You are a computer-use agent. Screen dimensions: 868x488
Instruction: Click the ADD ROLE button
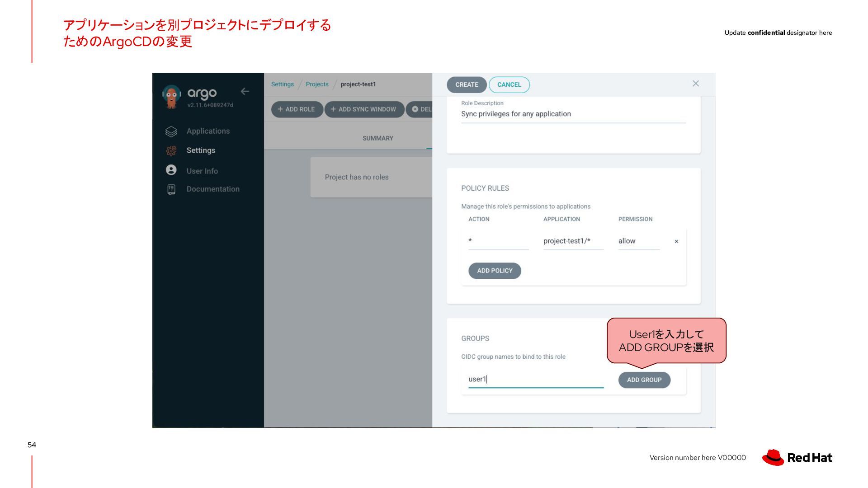(297, 109)
